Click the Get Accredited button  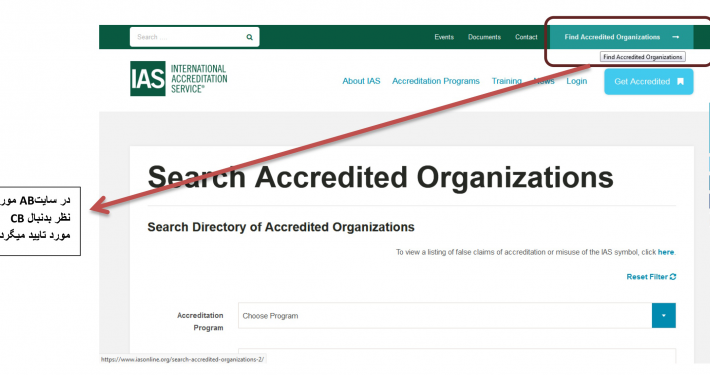tap(648, 82)
